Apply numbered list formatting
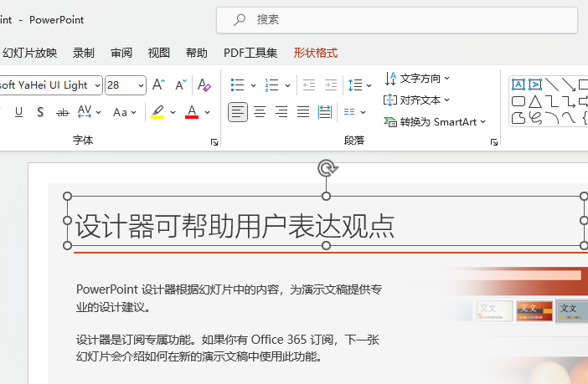Screen dimensions: 588x384 pos(272,85)
